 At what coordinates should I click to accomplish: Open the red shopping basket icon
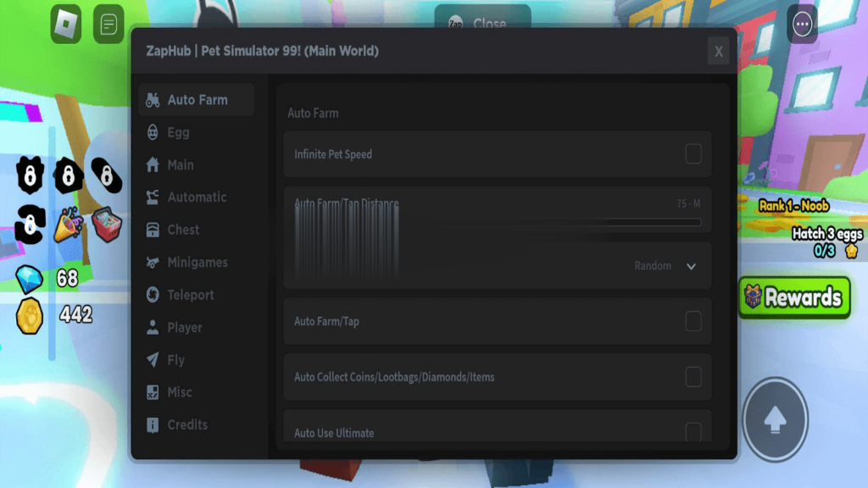[x=107, y=225]
